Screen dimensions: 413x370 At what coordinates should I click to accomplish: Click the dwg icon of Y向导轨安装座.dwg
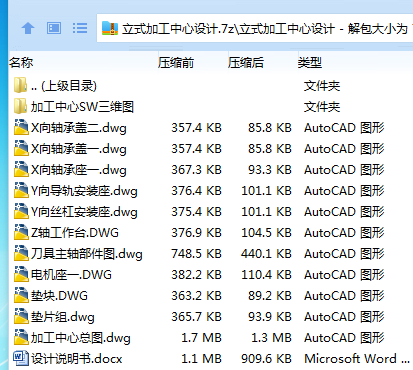(21, 191)
